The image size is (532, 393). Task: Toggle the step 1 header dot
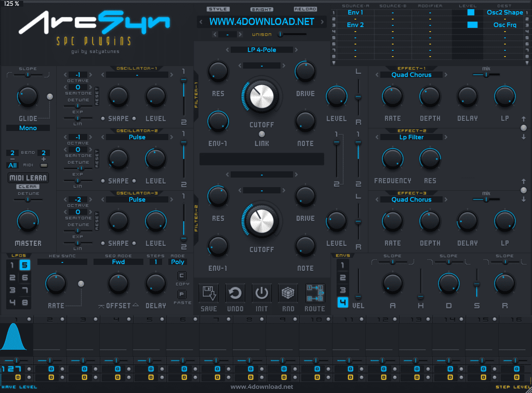pos(29,319)
